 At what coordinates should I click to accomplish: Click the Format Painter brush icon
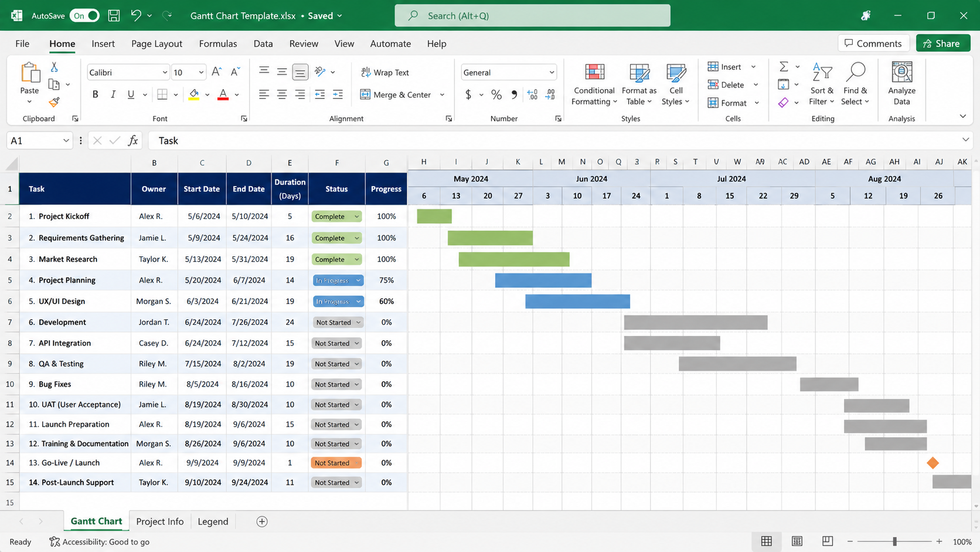54,102
